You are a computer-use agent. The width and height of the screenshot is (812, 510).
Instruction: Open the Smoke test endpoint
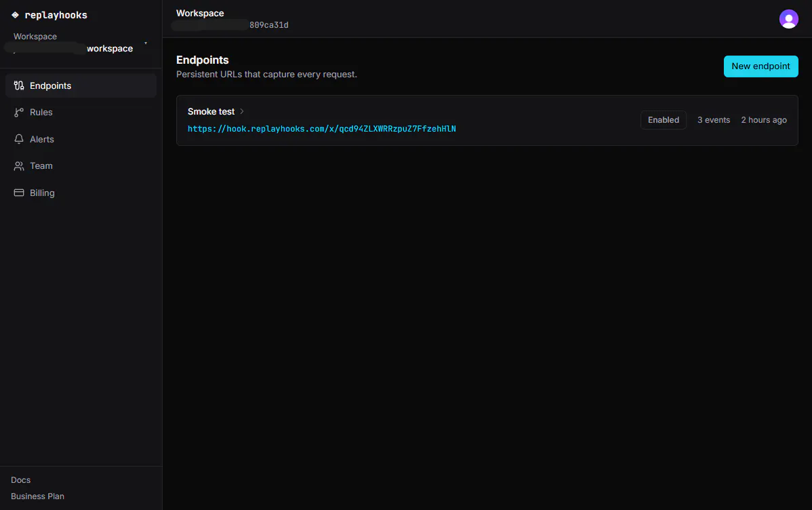click(211, 111)
